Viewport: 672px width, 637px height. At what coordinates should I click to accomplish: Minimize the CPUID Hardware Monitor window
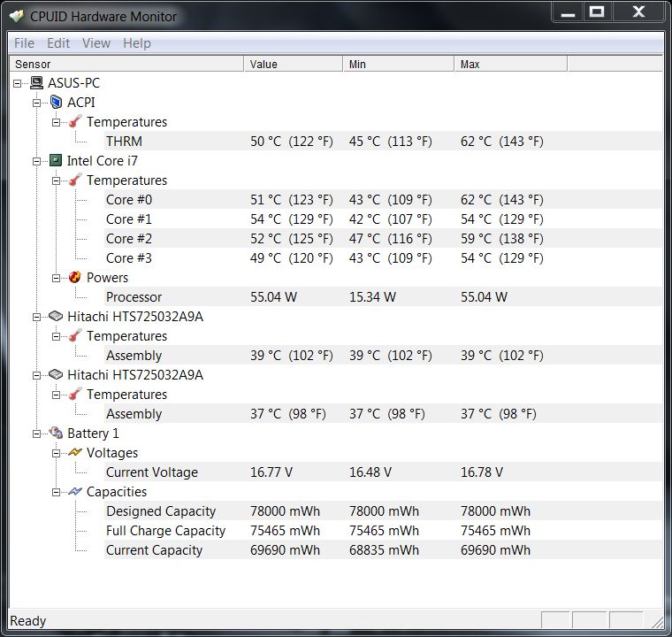pos(568,12)
